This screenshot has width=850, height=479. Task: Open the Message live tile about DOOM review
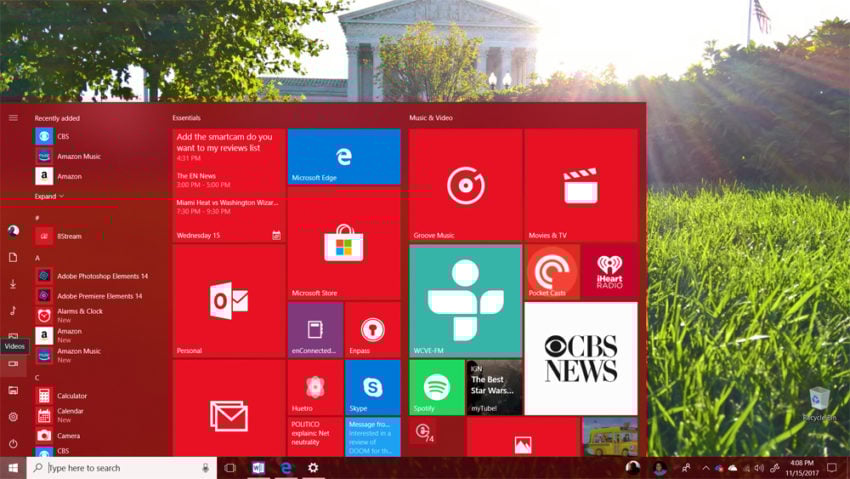(372, 437)
